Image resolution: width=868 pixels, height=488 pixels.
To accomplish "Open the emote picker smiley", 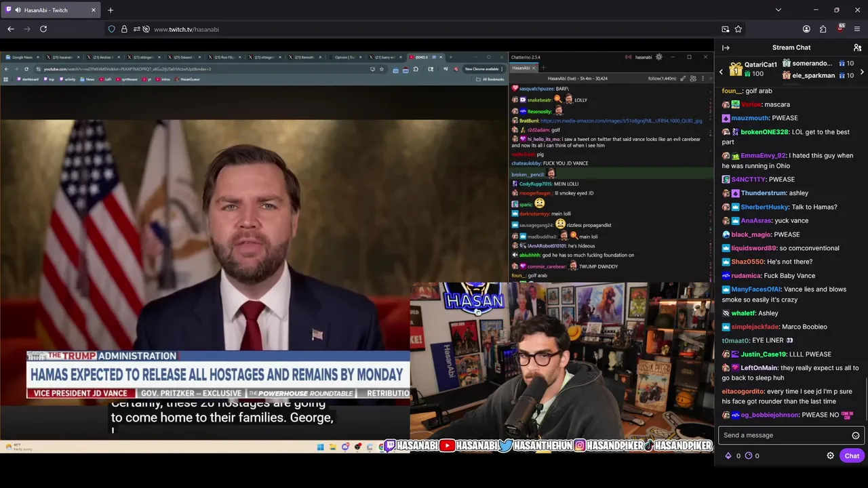I will [x=856, y=435].
